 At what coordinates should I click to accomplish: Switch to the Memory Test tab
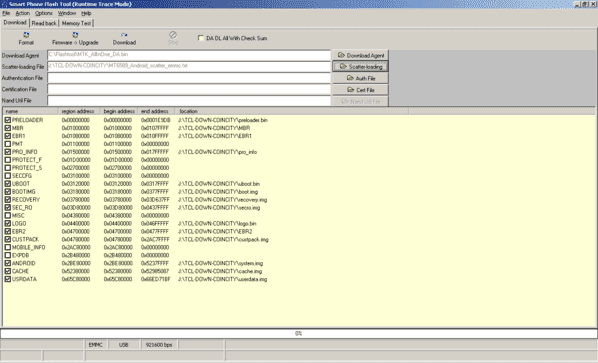coord(76,23)
